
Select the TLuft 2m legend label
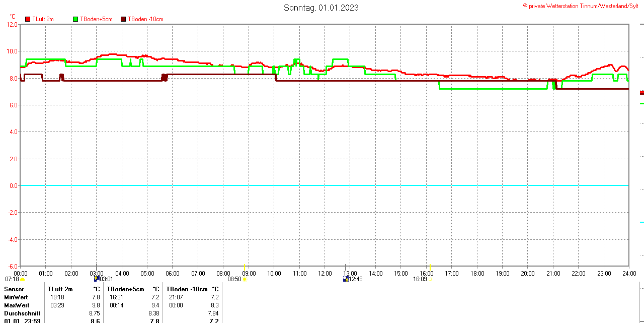pyautogui.click(x=43, y=19)
